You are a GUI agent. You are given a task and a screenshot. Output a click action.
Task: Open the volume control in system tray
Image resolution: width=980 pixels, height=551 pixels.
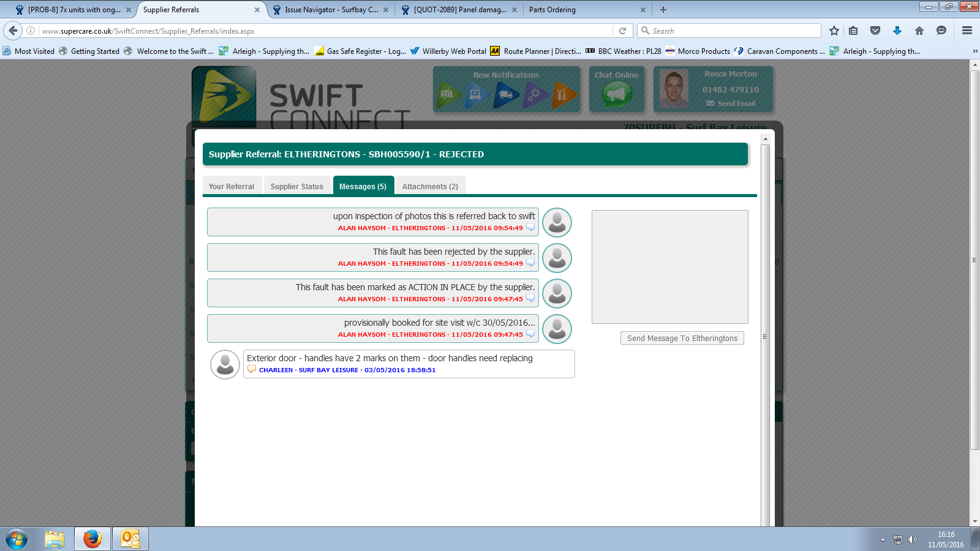pyautogui.click(x=913, y=539)
